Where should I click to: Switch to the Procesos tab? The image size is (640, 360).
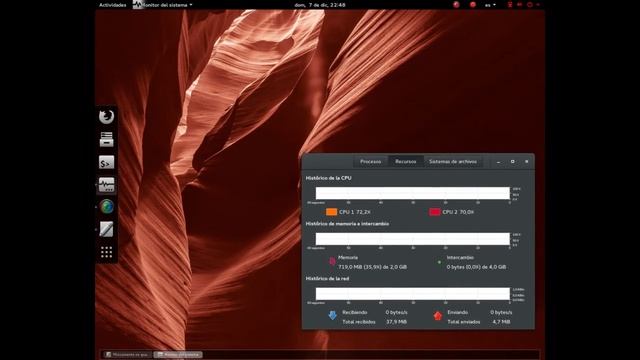371,162
